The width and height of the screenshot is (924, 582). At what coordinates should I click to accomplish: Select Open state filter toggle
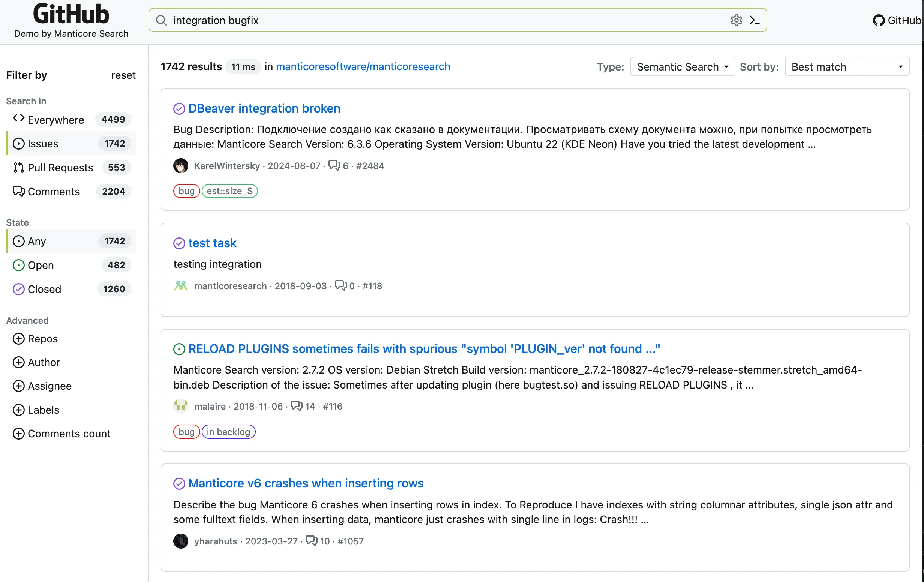[40, 265]
